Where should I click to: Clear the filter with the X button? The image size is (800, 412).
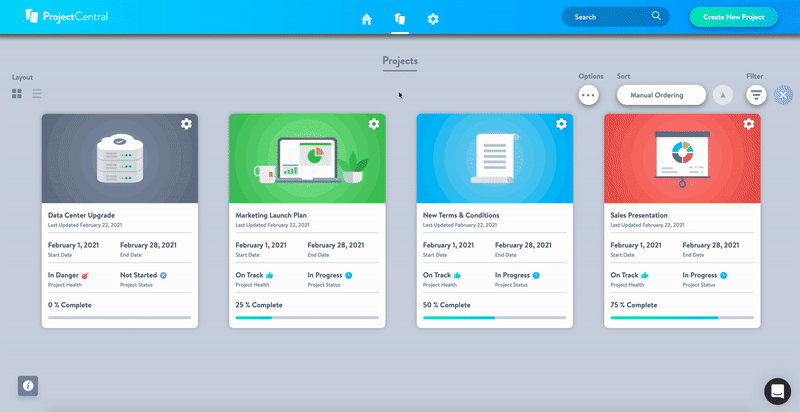click(x=783, y=95)
